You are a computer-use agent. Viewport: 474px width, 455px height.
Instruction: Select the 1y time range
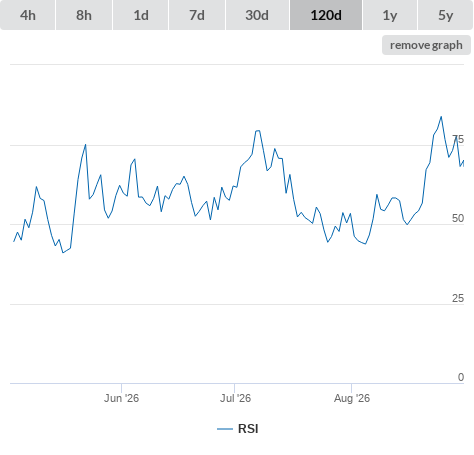(390, 15)
